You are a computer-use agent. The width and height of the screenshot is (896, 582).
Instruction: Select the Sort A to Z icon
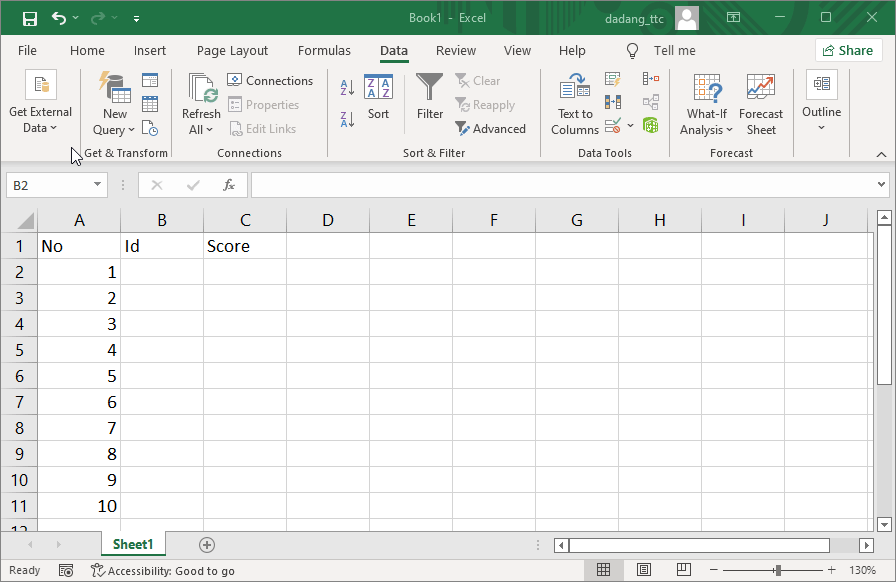point(345,85)
